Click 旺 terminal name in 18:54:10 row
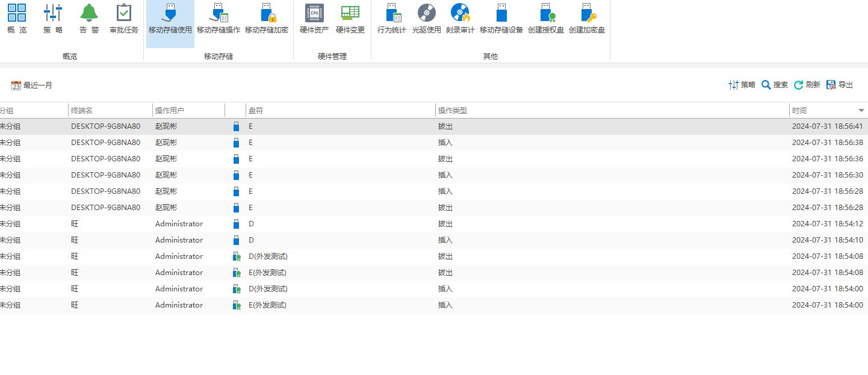Image resolution: width=868 pixels, height=375 pixels. (75, 240)
